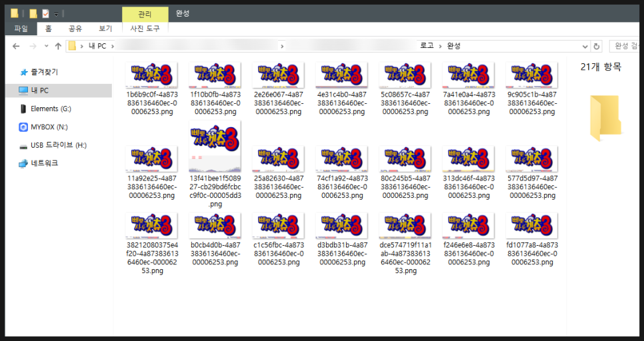Image resolution: width=644 pixels, height=341 pixels.
Task: Click the 즐겨찾기 star icon
Action: [23, 73]
